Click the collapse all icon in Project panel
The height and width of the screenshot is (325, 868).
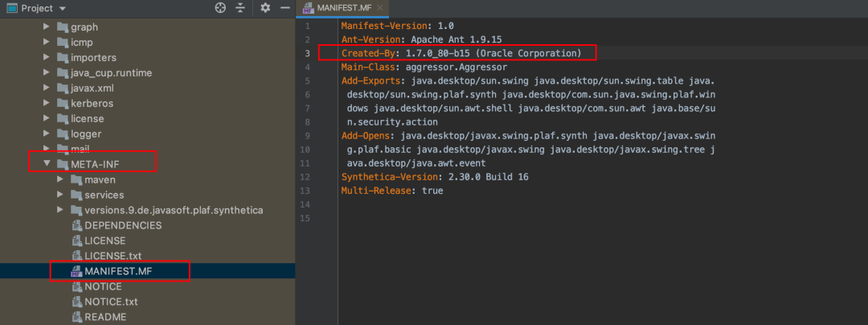click(240, 8)
